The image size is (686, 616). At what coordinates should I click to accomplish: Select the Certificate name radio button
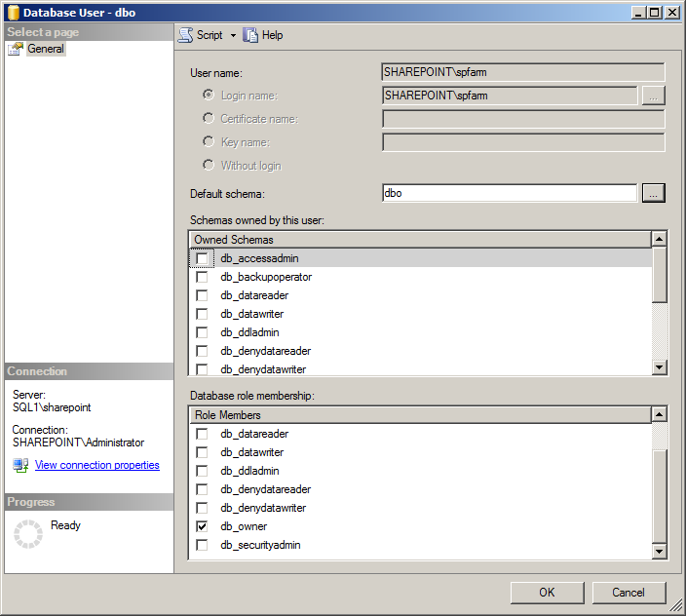click(x=209, y=118)
